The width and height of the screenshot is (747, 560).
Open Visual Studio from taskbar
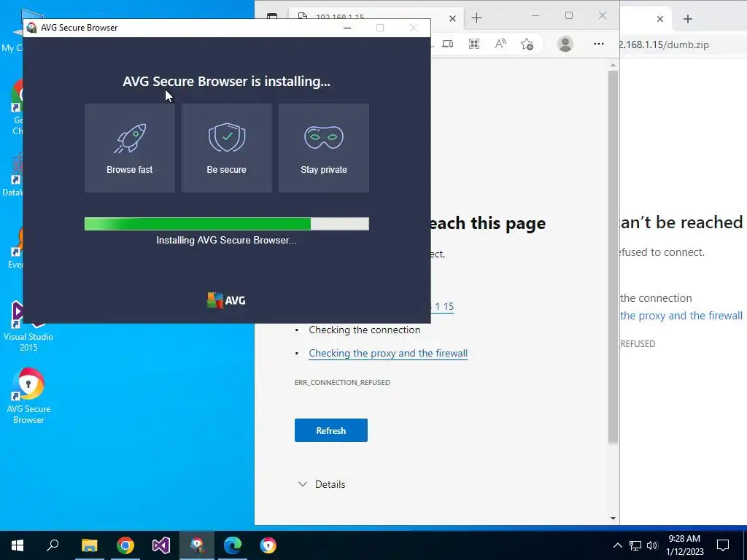pyautogui.click(x=161, y=545)
